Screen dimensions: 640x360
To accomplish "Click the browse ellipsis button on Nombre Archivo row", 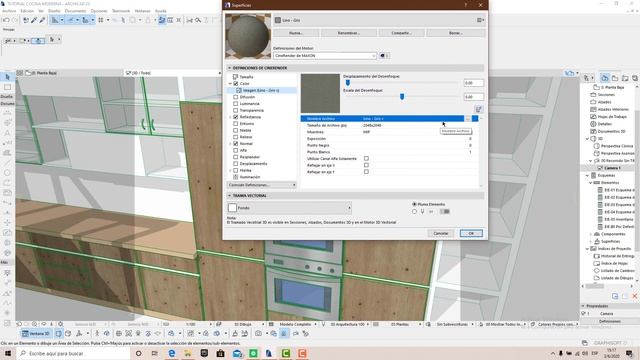I will (x=468, y=119).
